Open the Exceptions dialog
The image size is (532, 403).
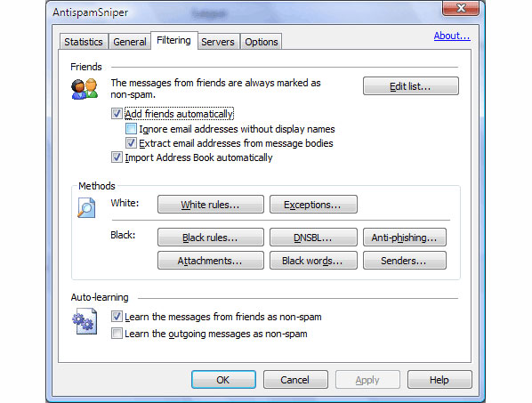(x=313, y=205)
